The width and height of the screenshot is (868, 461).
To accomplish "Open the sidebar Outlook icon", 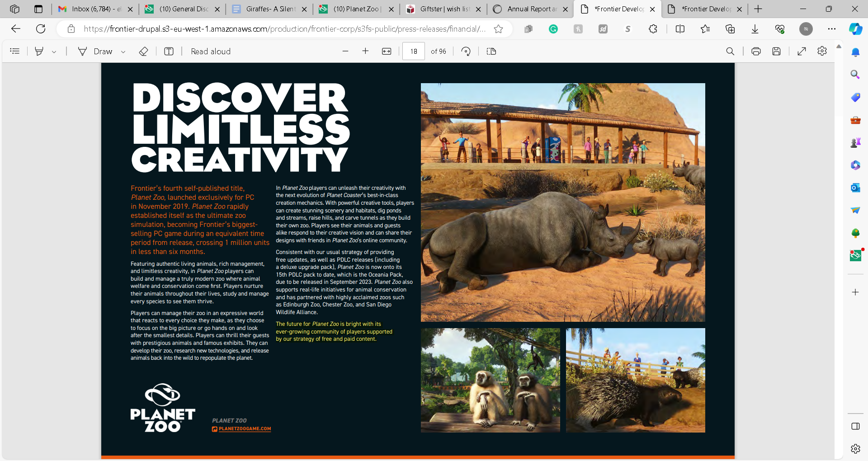I will tap(855, 188).
